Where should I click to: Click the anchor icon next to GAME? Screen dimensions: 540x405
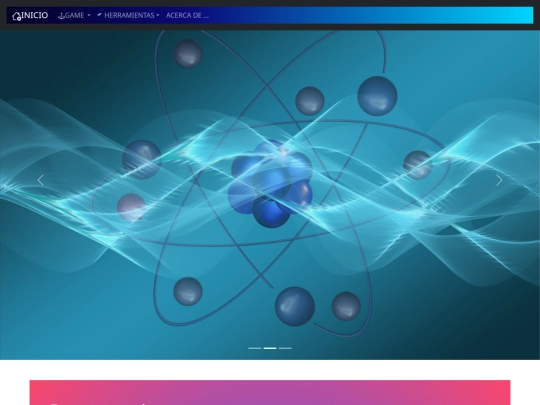tap(61, 16)
